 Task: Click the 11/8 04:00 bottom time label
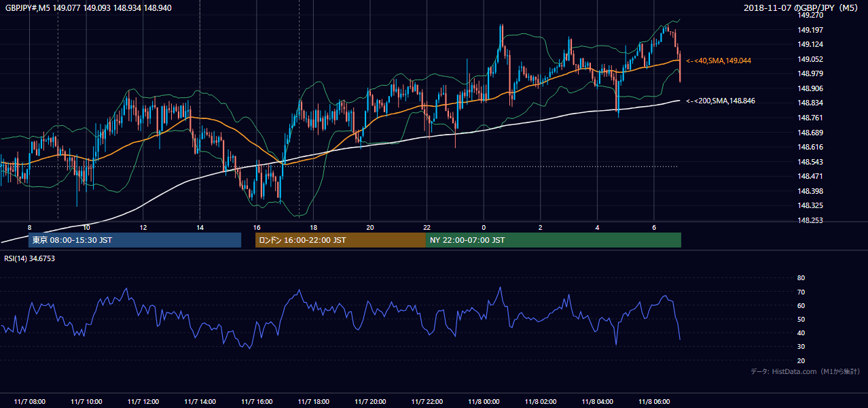pos(597,402)
